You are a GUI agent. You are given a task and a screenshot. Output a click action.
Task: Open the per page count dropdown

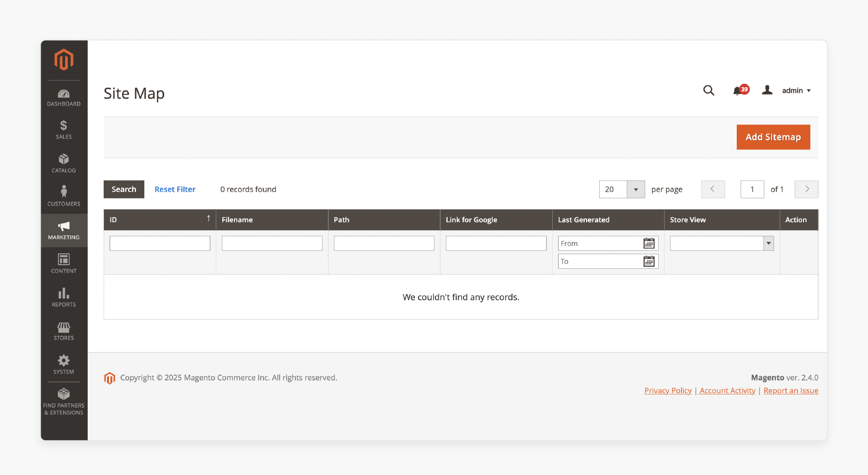[x=636, y=189]
